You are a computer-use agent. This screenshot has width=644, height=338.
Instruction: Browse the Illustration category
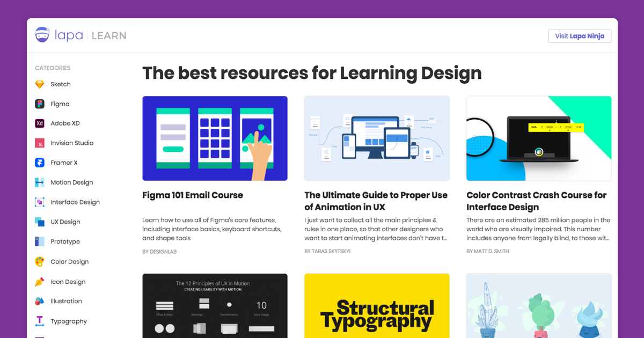[x=66, y=302]
